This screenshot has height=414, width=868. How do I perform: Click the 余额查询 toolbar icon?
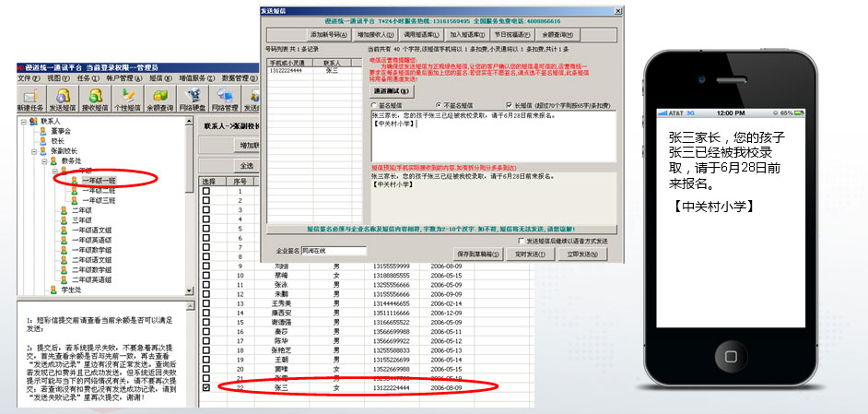162,100
